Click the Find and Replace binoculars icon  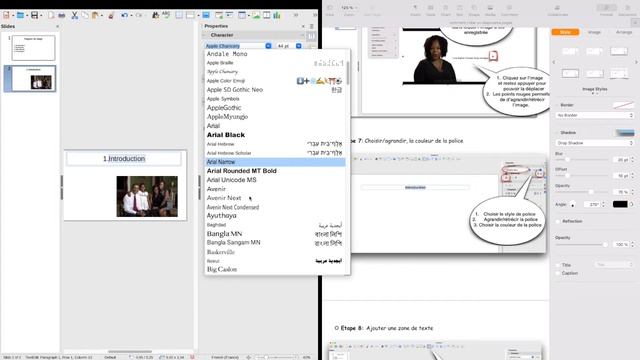[x=156, y=15]
